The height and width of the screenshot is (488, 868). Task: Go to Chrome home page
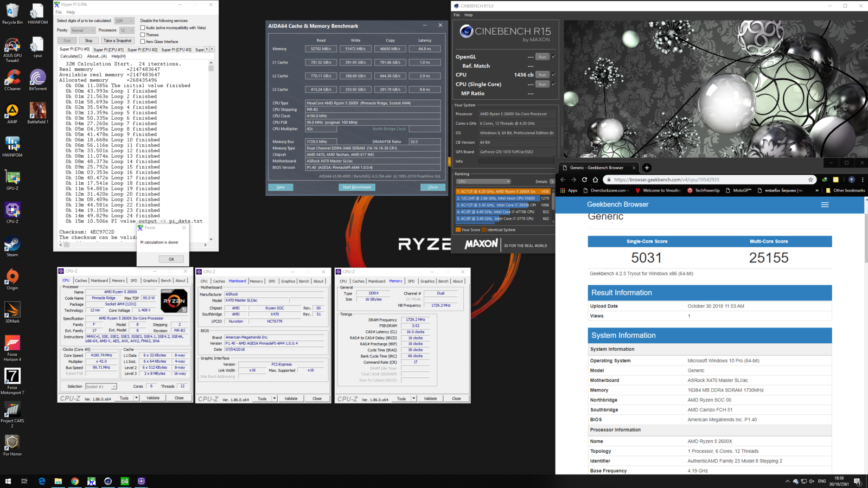click(x=595, y=179)
